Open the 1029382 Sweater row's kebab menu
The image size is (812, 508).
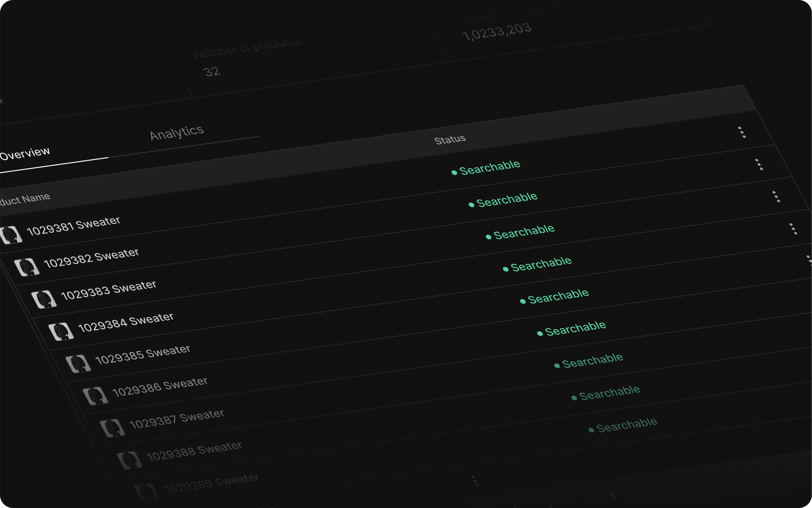pyautogui.click(x=759, y=164)
